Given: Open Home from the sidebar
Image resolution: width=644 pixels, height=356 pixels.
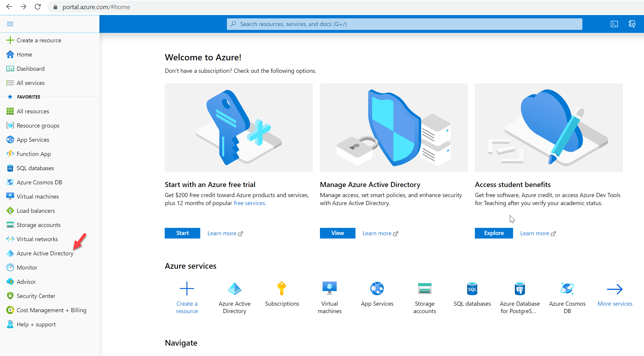Looking at the screenshot, I should pos(24,54).
